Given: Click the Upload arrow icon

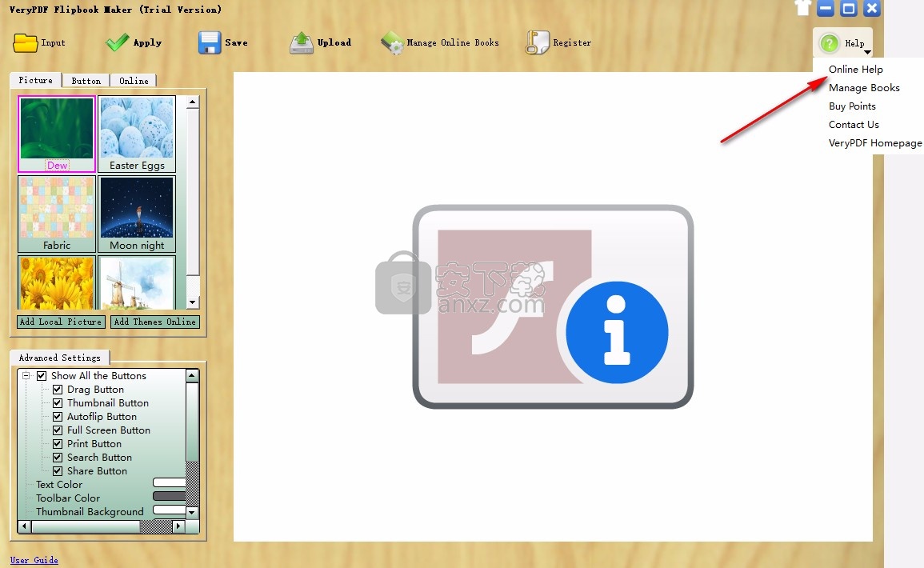Looking at the screenshot, I should pyautogui.click(x=301, y=42).
